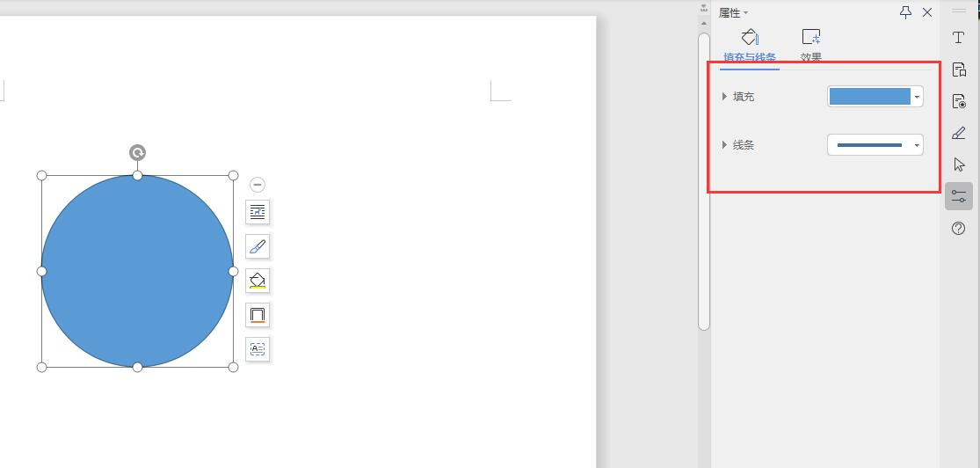
Task: Toggle the properties sliders sidebar icon
Action: tap(959, 196)
